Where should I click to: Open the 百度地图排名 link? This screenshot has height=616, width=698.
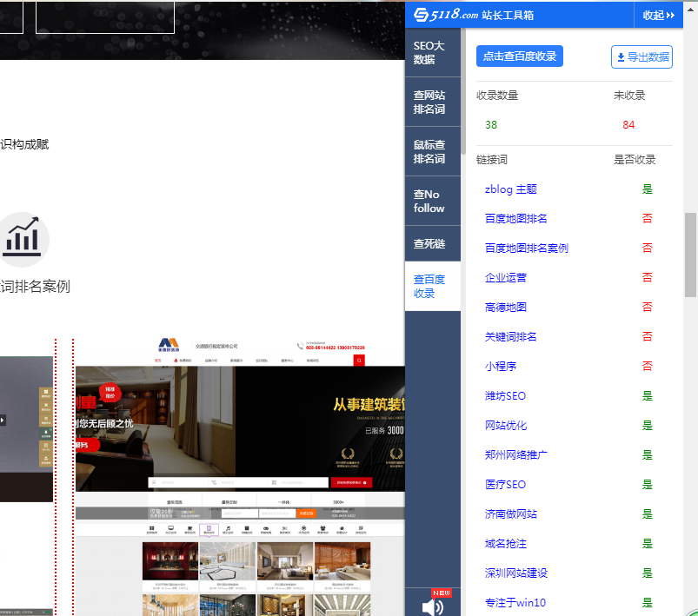(x=516, y=218)
